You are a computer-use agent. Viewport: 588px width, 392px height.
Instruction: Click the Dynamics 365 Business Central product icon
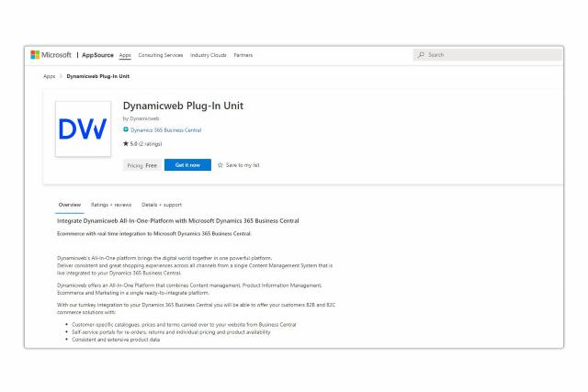click(126, 130)
